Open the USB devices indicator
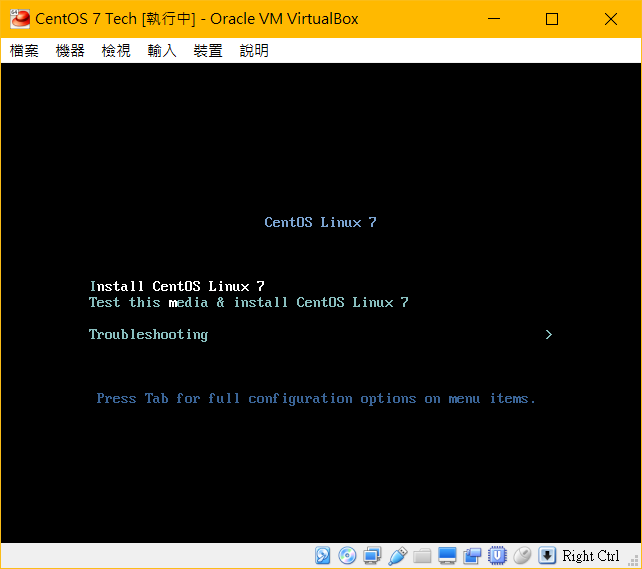 click(397, 556)
